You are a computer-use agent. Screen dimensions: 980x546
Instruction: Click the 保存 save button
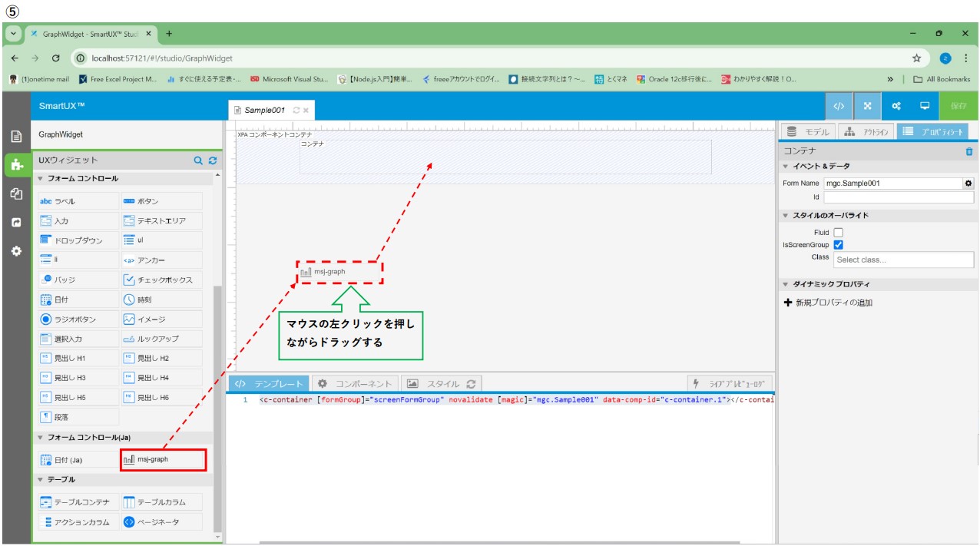tap(958, 106)
